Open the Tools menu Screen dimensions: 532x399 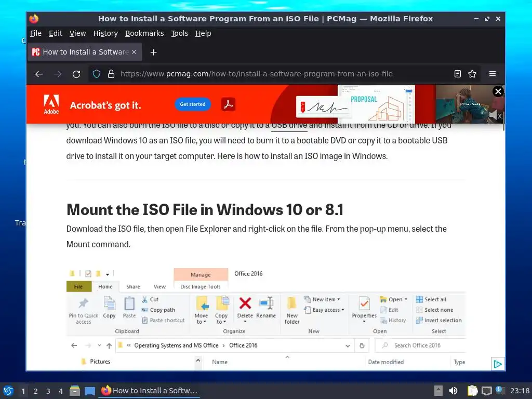[x=179, y=33]
